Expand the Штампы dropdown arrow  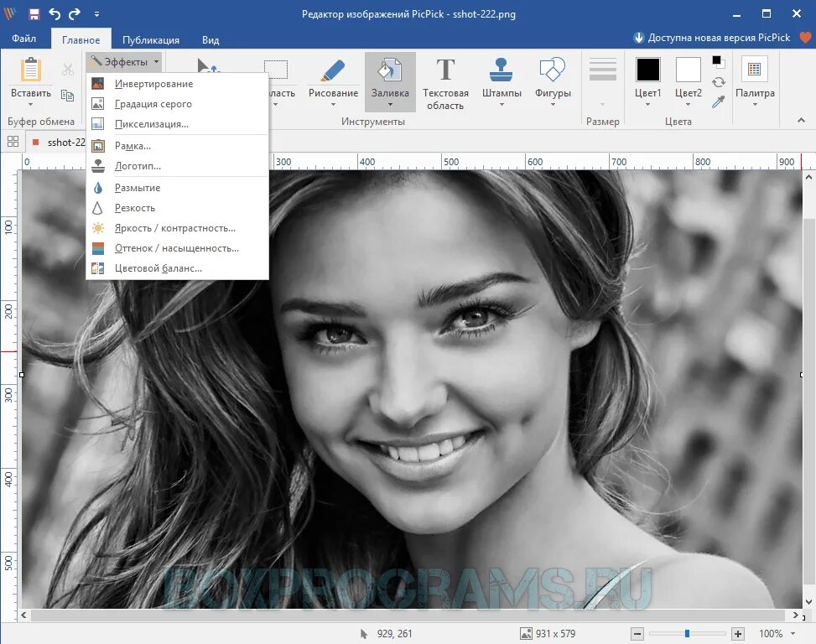[x=502, y=105]
